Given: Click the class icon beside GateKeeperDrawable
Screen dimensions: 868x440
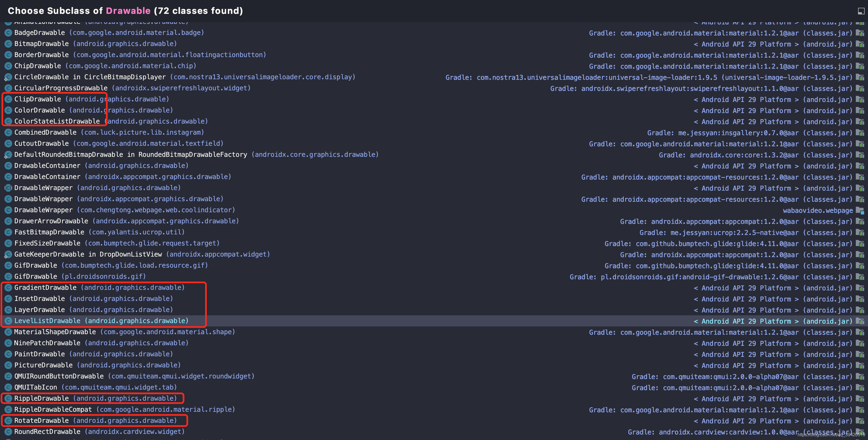Looking at the screenshot, I should [8, 255].
